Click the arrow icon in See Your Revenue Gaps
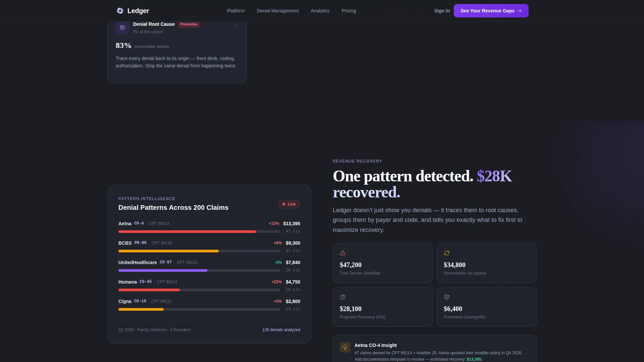The image size is (644, 362). coord(520,11)
